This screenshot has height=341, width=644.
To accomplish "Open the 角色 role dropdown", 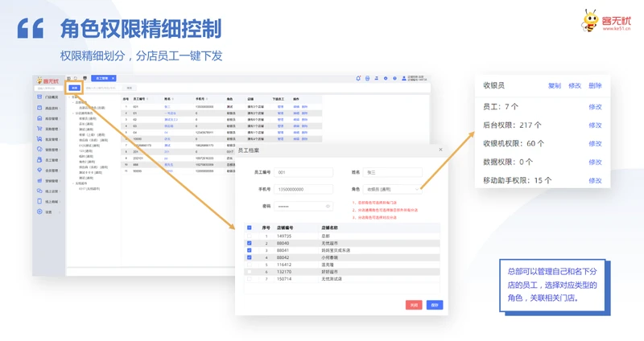I will pyautogui.click(x=393, y=190).
